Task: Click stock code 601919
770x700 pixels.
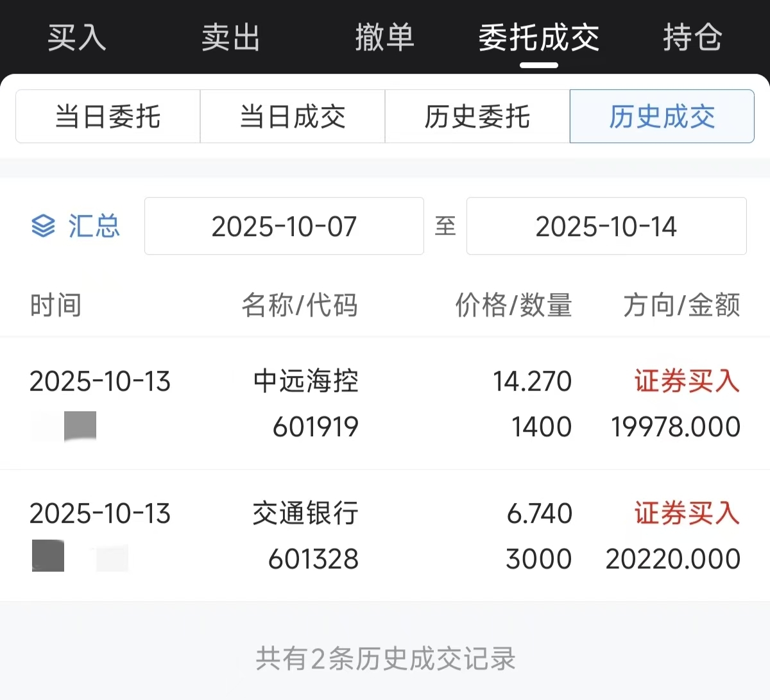Action: pyautogui.click(x=316, y=427)
